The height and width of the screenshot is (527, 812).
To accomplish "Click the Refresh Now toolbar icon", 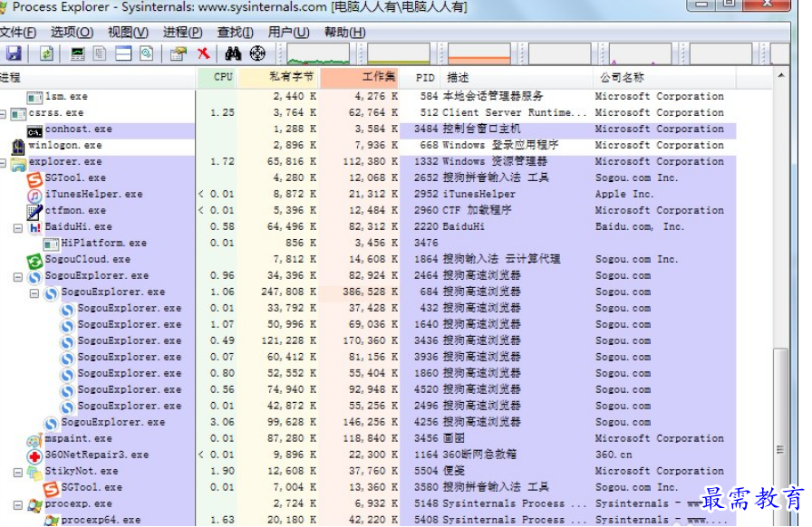I will [45, 54].
